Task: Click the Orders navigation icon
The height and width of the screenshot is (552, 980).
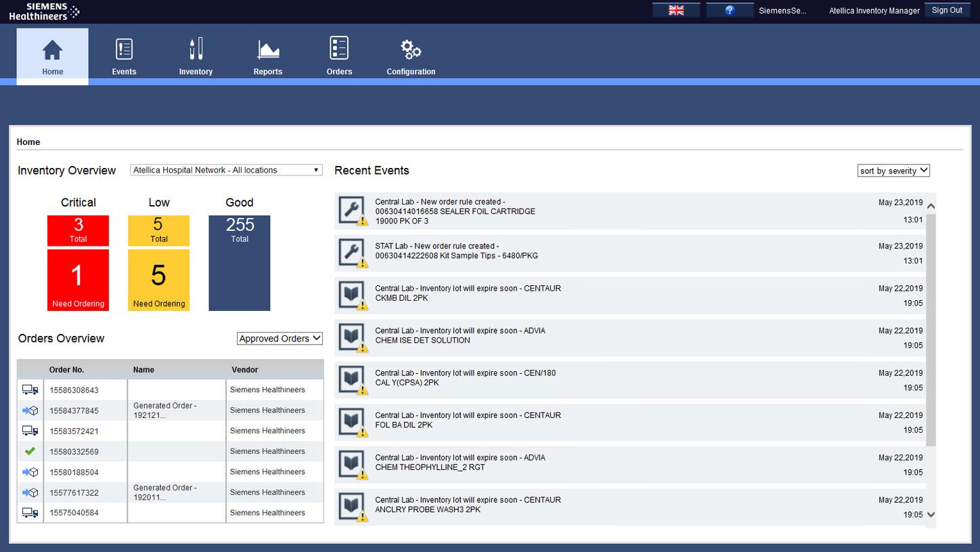Action: click(x=338, y=49)
